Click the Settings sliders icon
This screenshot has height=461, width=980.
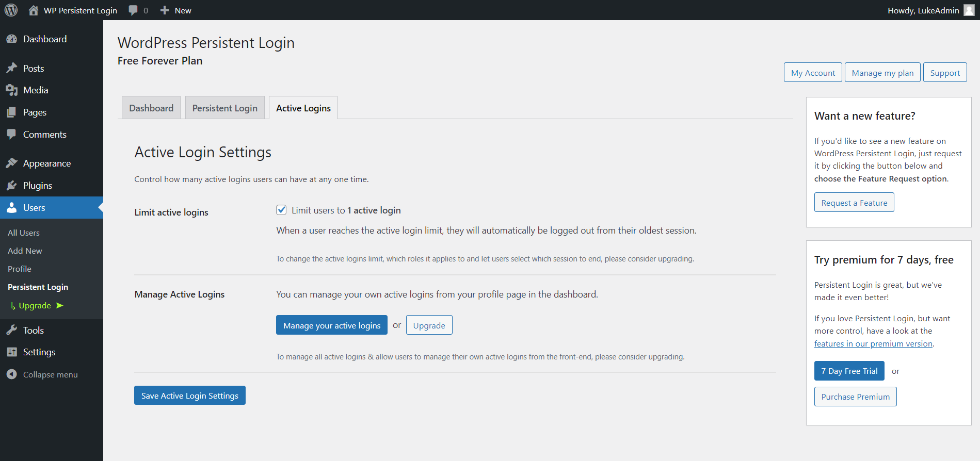tap(11, 352)
